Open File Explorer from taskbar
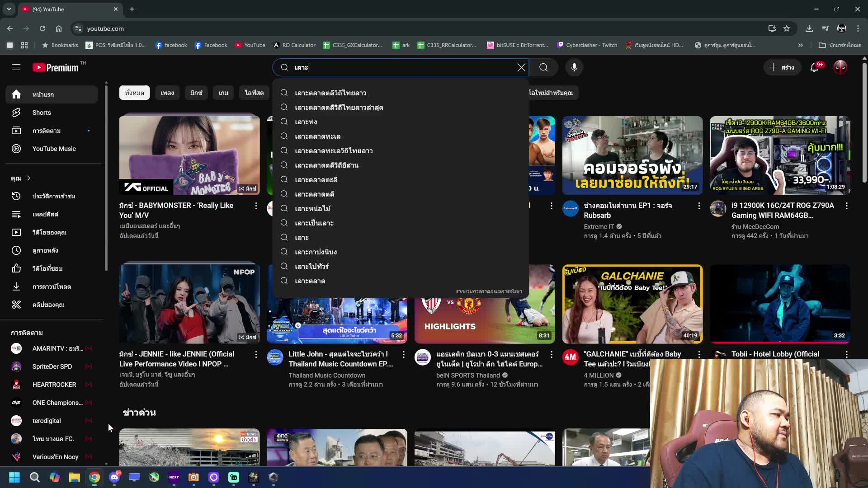868x488 pixels. click(x=75, y=477)
